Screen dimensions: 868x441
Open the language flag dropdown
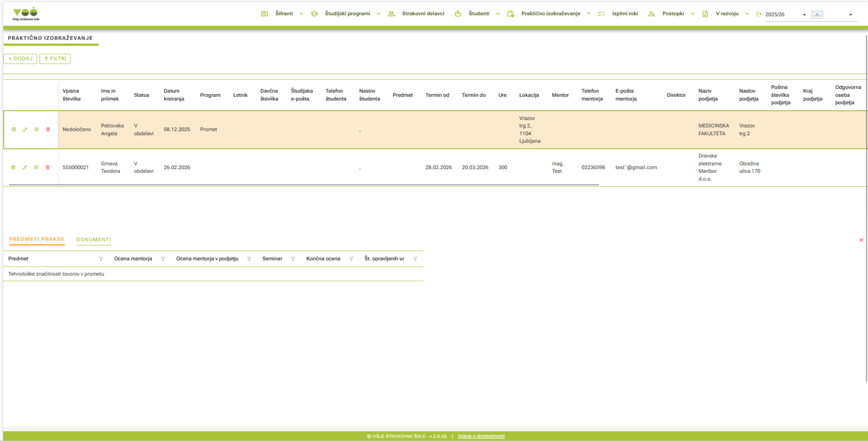(x=833, y=15)
